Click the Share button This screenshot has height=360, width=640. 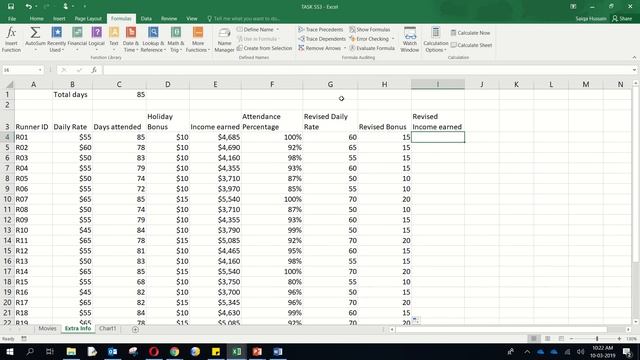622,18
